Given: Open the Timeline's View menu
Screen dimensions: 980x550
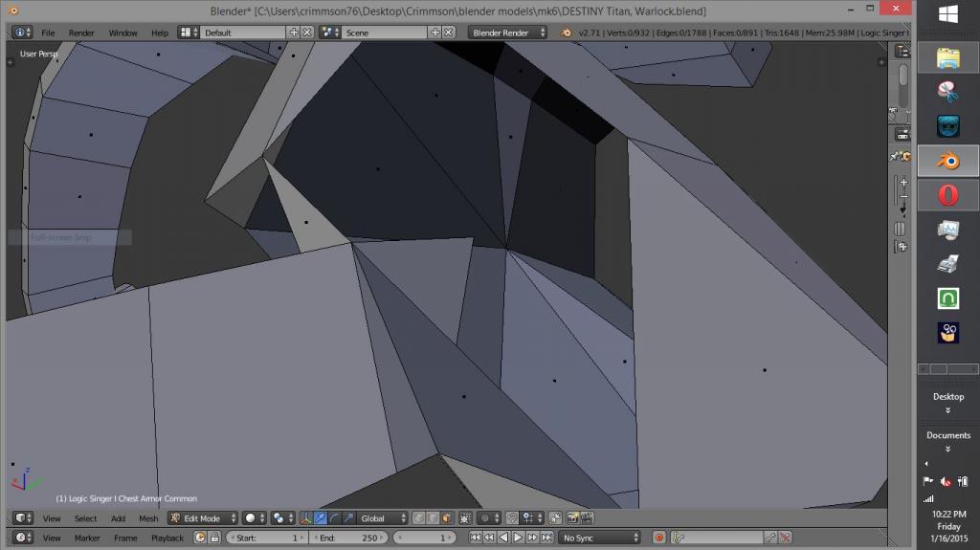Looking at the screenshot, I should [52, 539].
